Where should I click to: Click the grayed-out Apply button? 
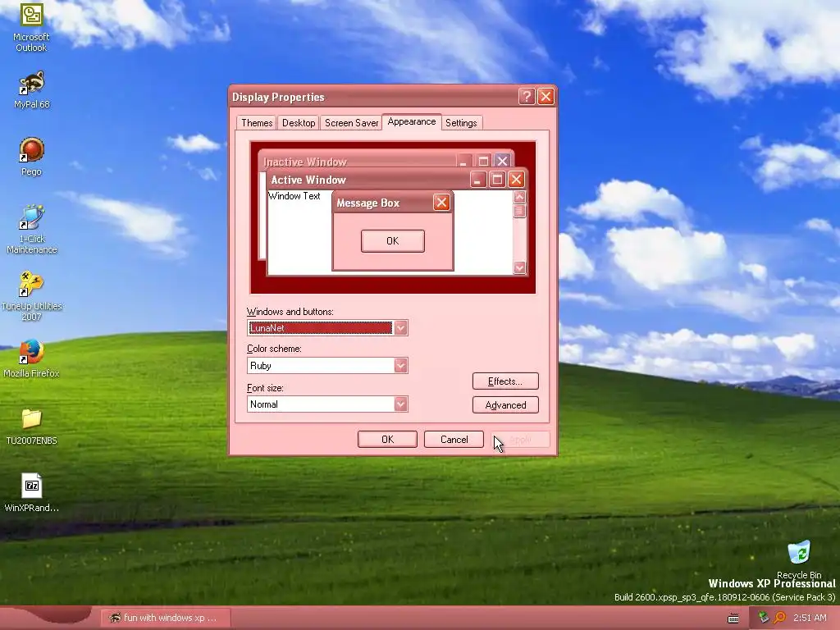(520, 440)
